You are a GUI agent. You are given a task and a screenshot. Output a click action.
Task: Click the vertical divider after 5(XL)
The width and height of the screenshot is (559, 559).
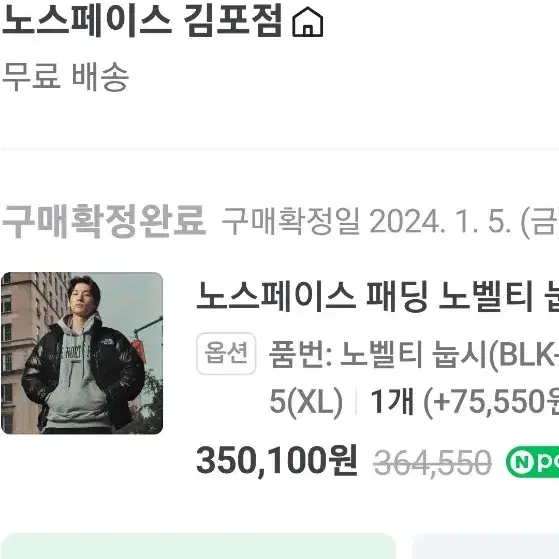(356, 401)
